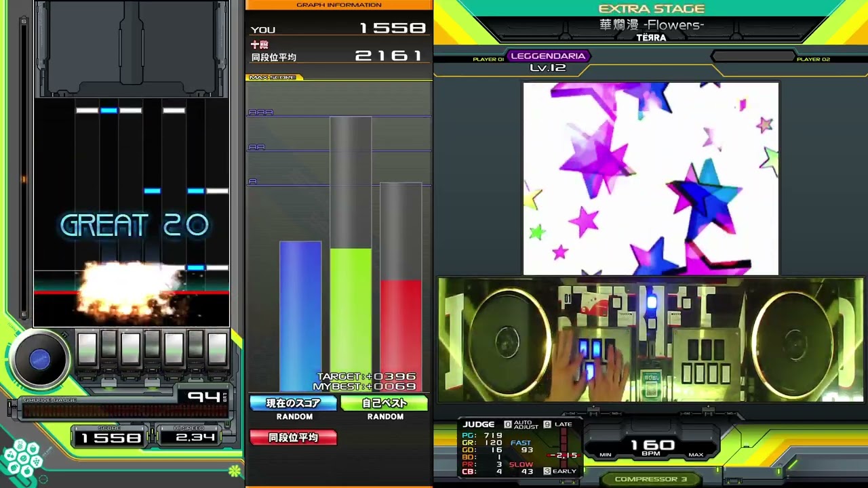This screenshot has height=488, width=868.
Task: Click the groove gauge 94 percent readout
Action: click(205, 397)
